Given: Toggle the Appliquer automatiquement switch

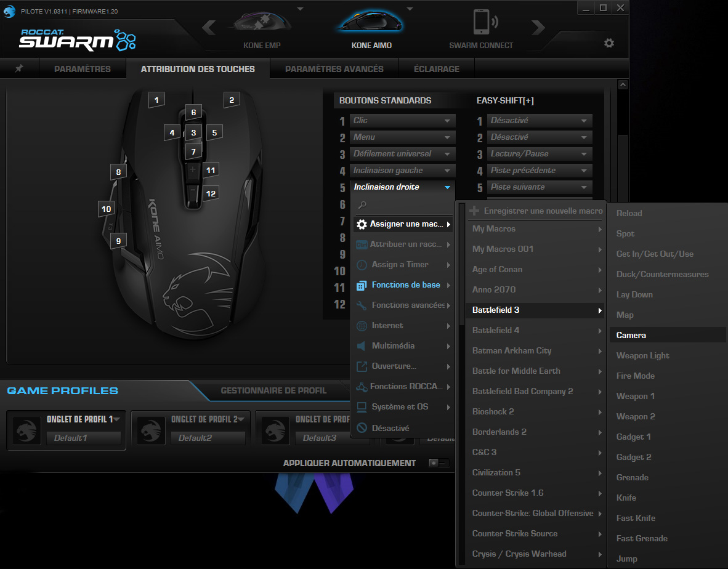Looking at the screenshot, I should tap(439, 462).
